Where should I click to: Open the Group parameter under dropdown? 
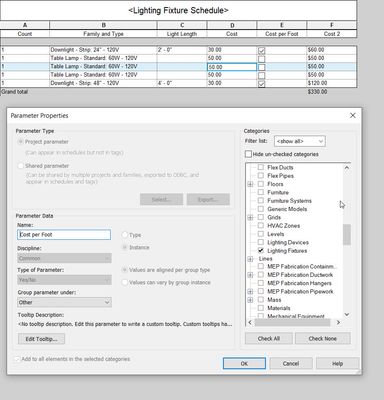pos(64,302)
